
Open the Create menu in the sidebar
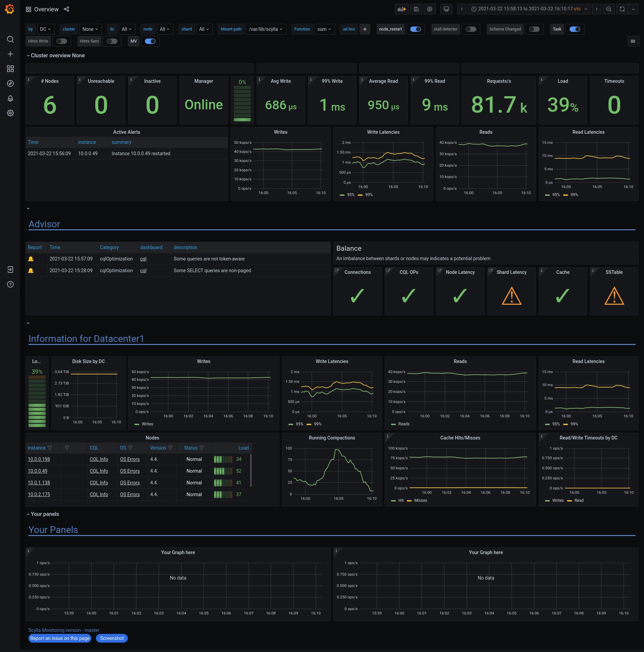pos(10,54)
